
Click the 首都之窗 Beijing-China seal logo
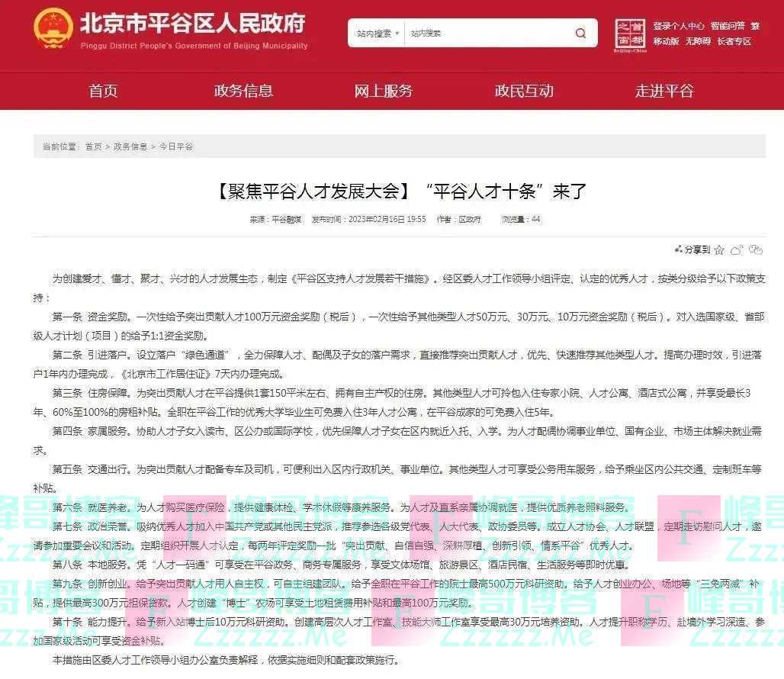tap(629, 36)
